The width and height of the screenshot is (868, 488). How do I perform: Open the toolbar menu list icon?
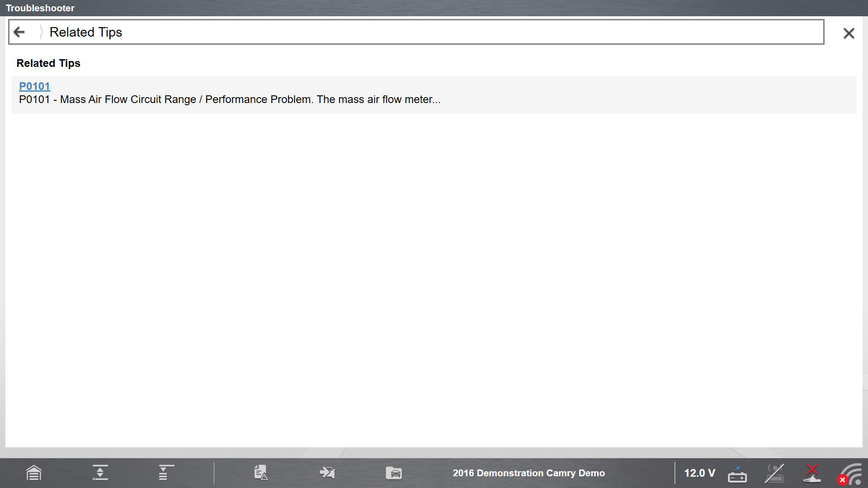pyautogui.click(x=165, y=473)
